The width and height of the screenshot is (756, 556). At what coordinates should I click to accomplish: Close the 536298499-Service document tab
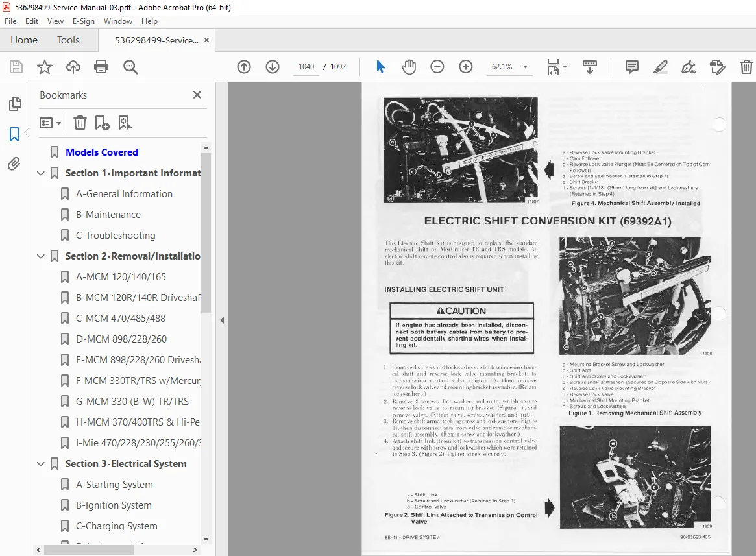[207, 40]
